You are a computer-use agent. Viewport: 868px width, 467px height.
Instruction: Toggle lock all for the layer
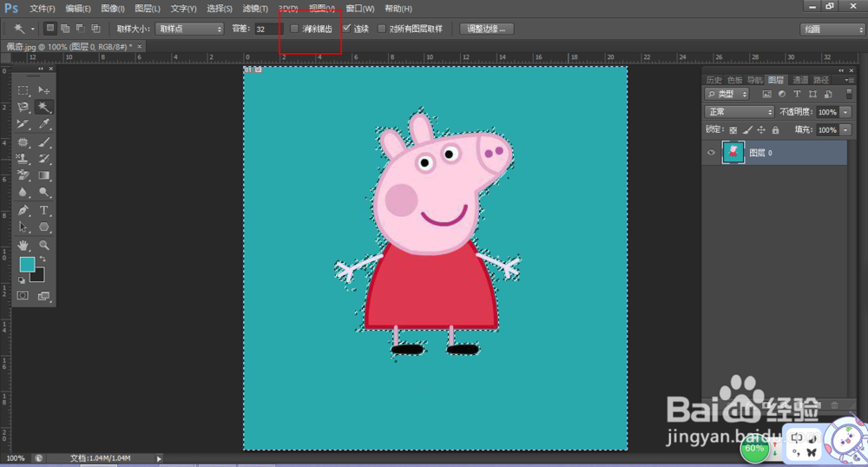[775, 130]
